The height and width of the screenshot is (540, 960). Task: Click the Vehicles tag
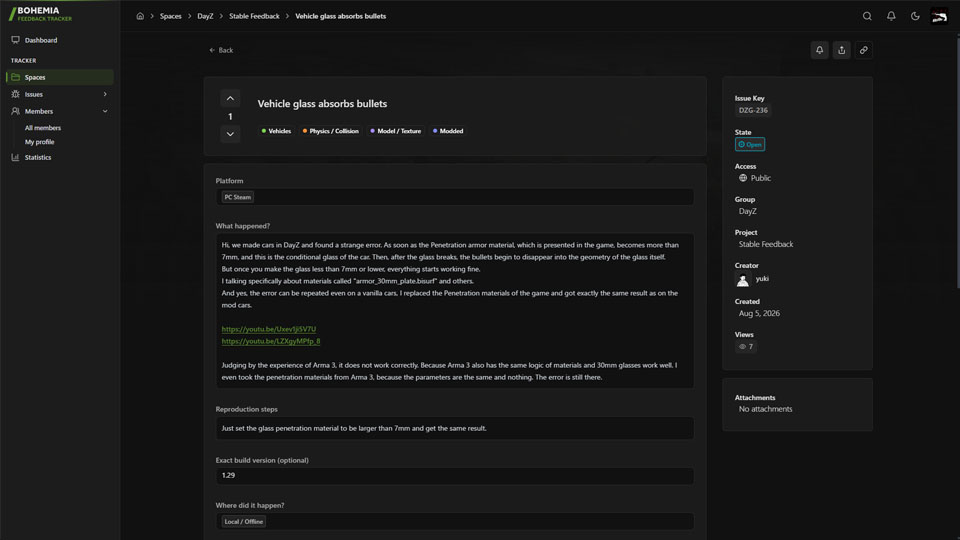[x=276, y=131]
